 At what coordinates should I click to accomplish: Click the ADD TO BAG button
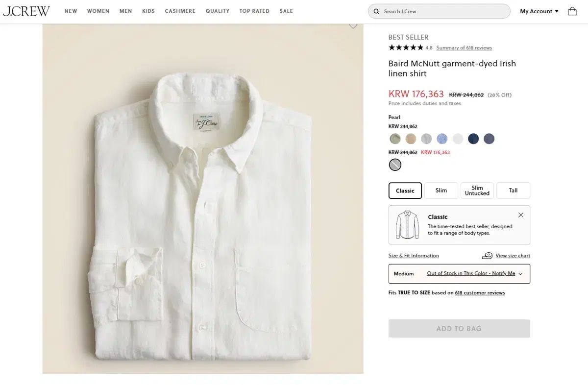(x=459, y=328)
